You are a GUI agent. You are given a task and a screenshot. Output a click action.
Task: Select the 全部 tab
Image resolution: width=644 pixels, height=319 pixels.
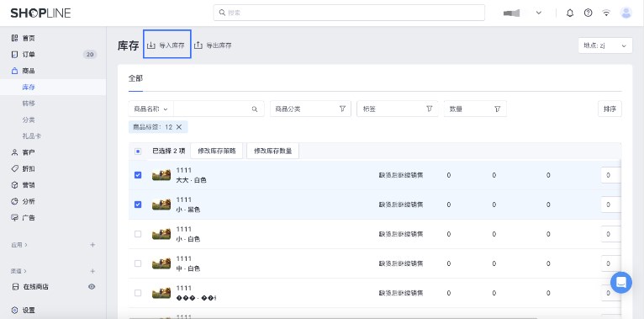tap(135, 78)
